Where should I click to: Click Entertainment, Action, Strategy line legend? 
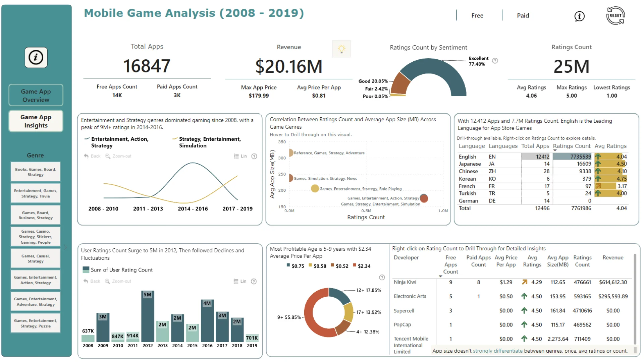click(x=117, y=142)
